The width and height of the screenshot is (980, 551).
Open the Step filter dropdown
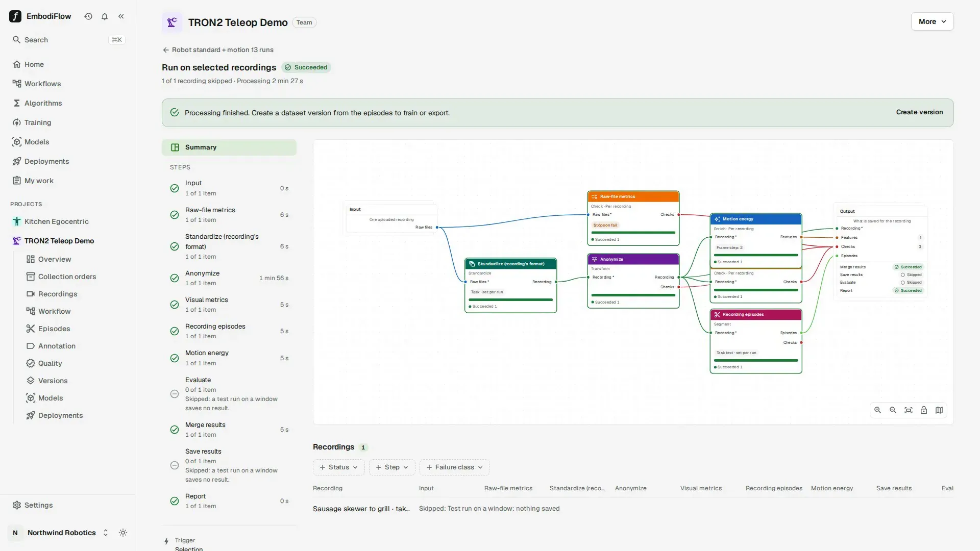(x=392, y=467)
